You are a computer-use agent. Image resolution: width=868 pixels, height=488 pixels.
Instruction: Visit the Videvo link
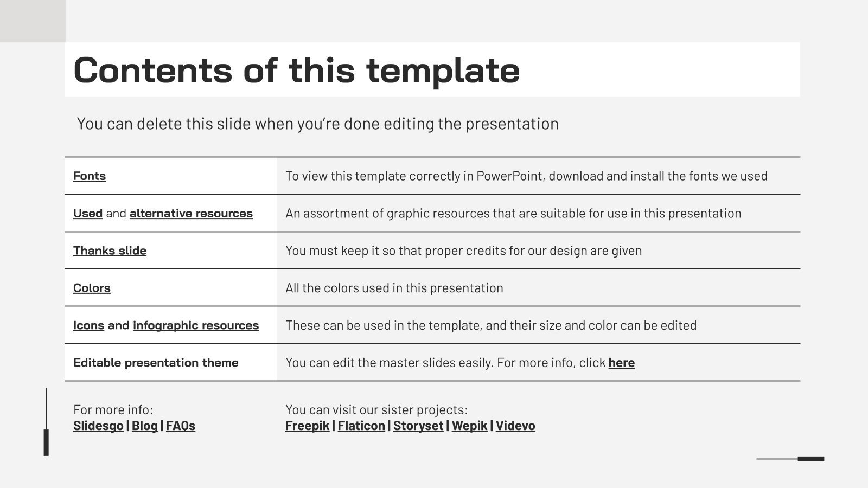point(515,426)
